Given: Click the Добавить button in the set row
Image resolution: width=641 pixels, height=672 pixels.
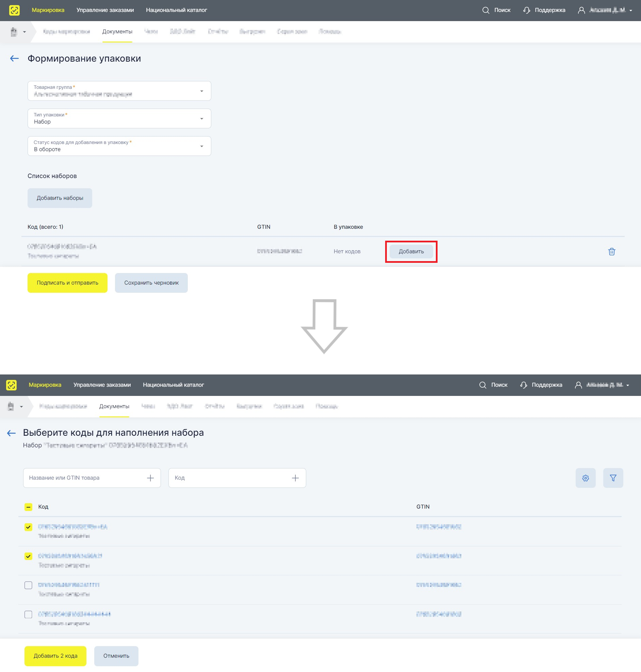Looking at the screenshot, I should [411, 252].
